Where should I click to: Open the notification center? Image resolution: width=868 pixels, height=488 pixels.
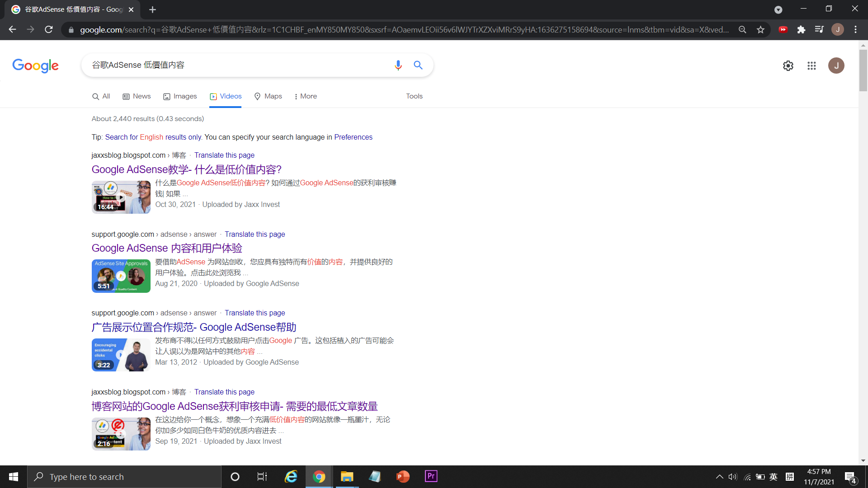[850, 477]
